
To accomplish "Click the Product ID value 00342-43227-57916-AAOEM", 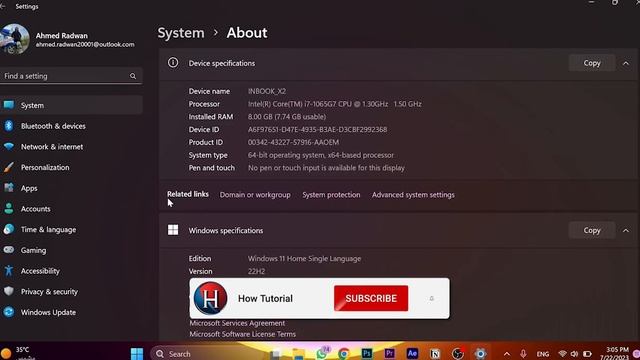I will 293,142.
